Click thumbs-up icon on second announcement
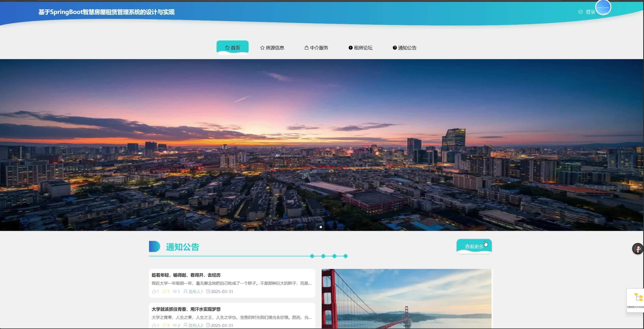This screenshot has height=329, width=644. coord(154,325)
